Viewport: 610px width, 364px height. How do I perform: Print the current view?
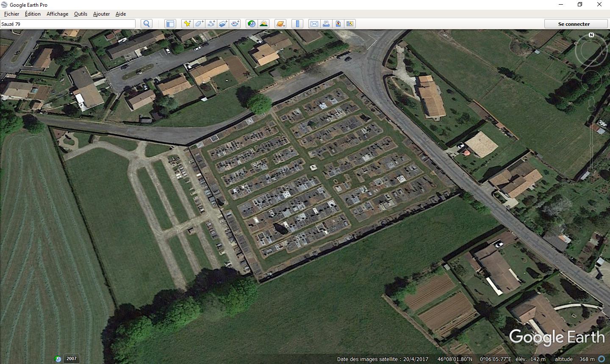(326, 24)
